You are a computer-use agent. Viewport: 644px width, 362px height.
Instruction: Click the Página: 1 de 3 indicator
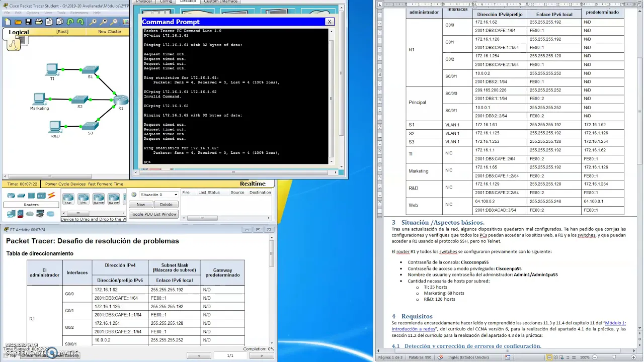click(x=390, y=357)
